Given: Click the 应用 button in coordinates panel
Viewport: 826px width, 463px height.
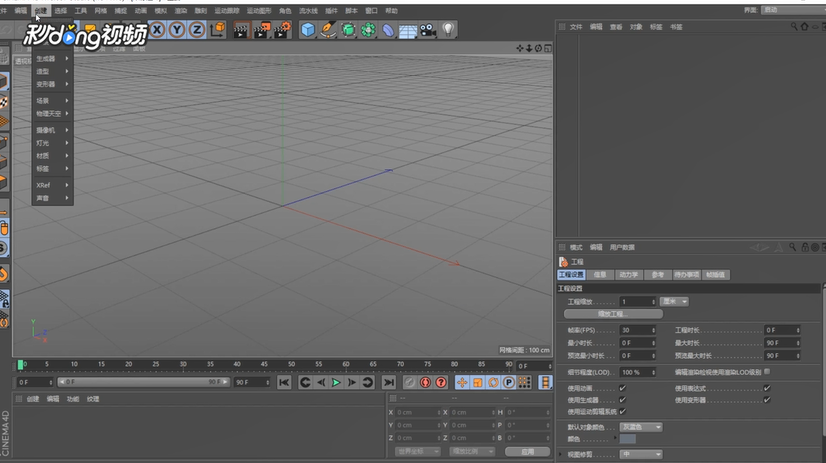Looking at the screenshot, I should click(527, 451).
